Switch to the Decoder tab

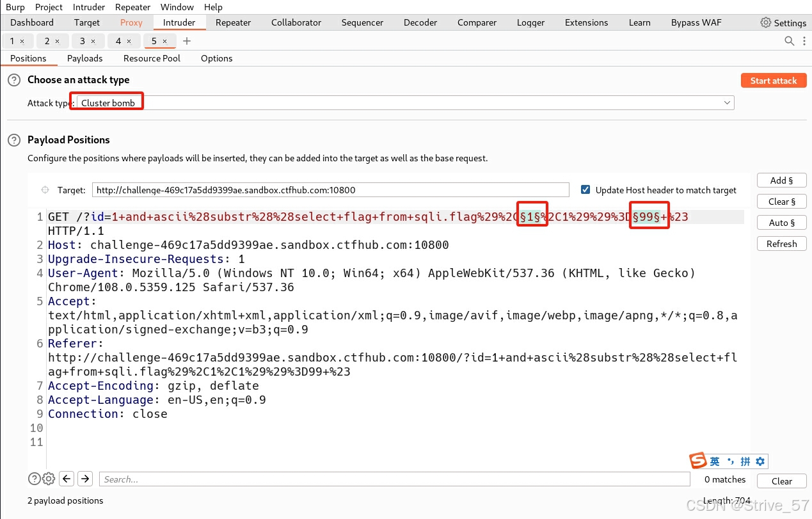click(420, 22)
